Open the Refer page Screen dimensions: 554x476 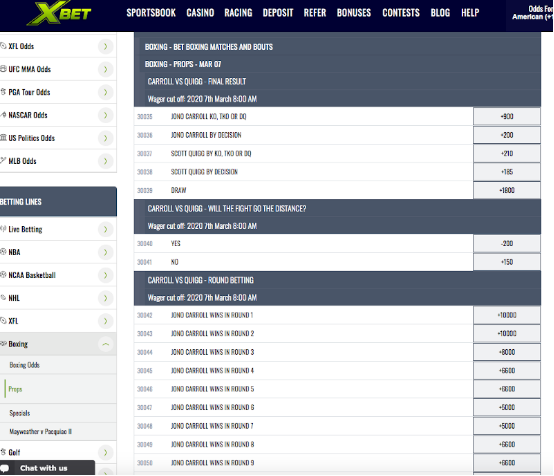pyautogui.click(x=315, y=13)
